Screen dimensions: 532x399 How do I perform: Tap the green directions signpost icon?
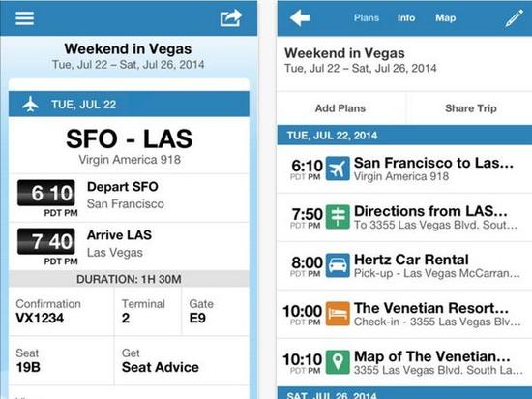click(x=338, y=217)
